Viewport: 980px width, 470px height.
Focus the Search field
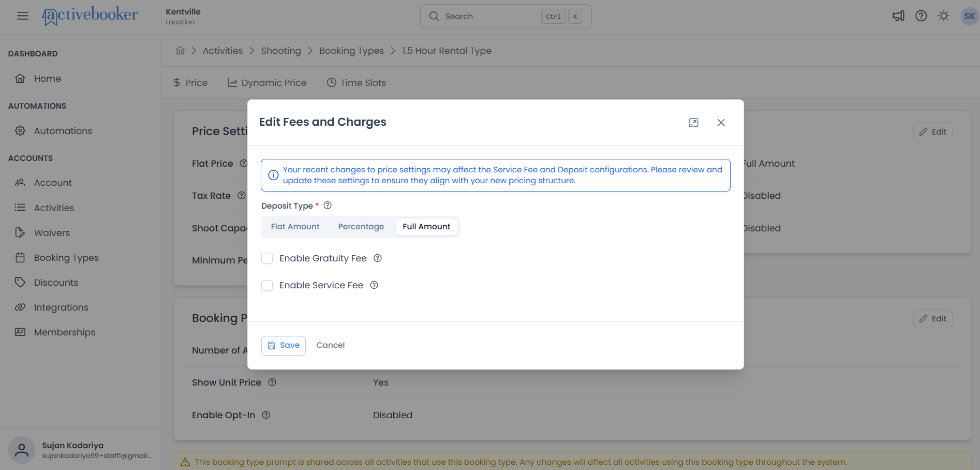click(506, 16)
